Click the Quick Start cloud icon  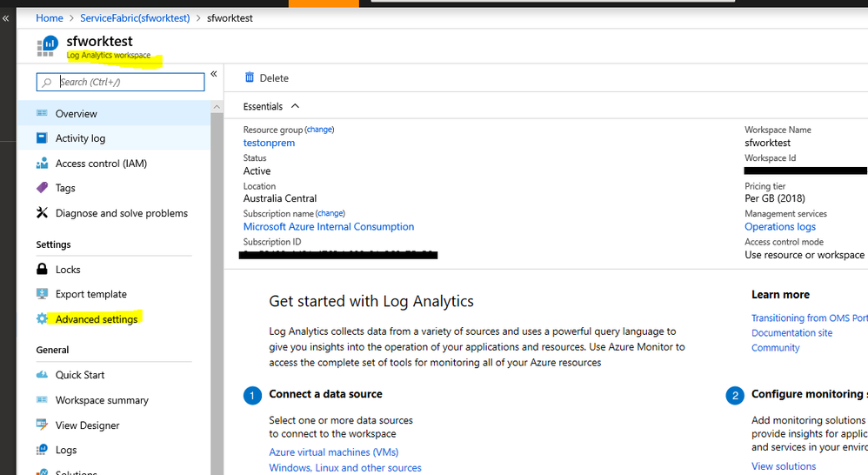click(x=42, y=375)
